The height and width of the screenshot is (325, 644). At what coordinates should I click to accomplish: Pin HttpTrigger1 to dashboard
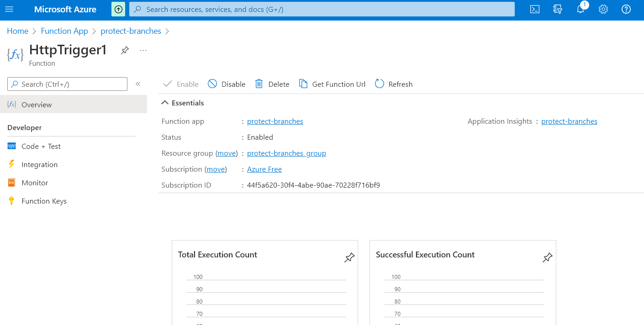(x=125, y=50)
